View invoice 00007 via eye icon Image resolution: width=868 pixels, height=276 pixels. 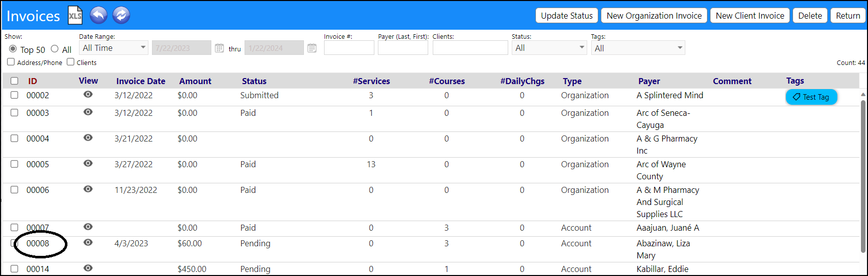click(x=88, y=227)
